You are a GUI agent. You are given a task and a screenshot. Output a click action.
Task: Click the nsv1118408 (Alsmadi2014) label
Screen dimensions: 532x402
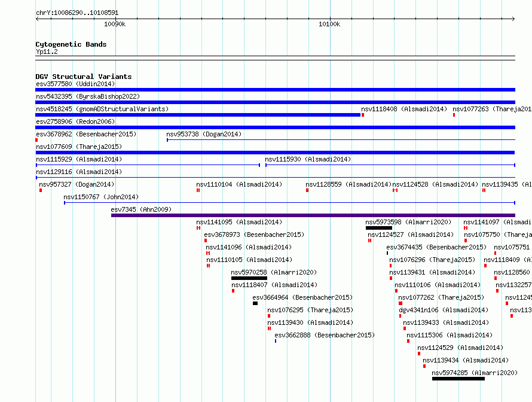pyautogui.click(x=404, y=109)
